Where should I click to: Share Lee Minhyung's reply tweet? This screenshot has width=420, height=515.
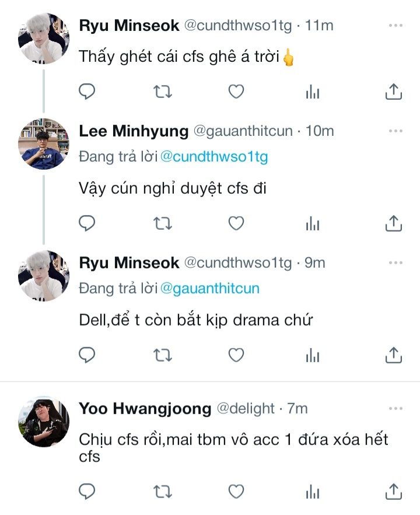coord(394,223)
